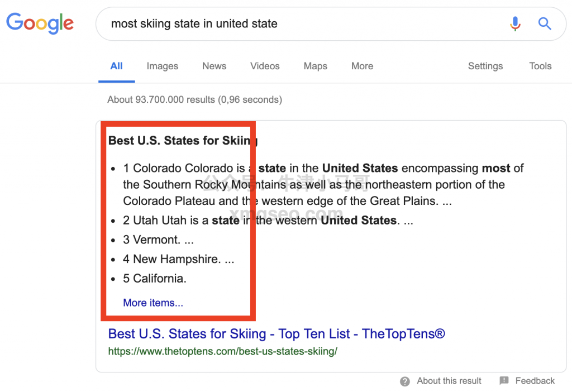
Task: Click the All results tab
Action: [116, 66]
